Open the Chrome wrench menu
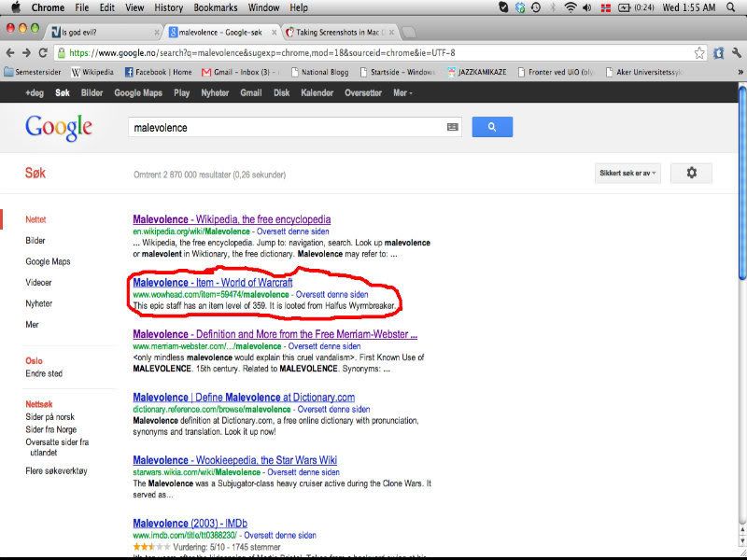 point(719,52)
